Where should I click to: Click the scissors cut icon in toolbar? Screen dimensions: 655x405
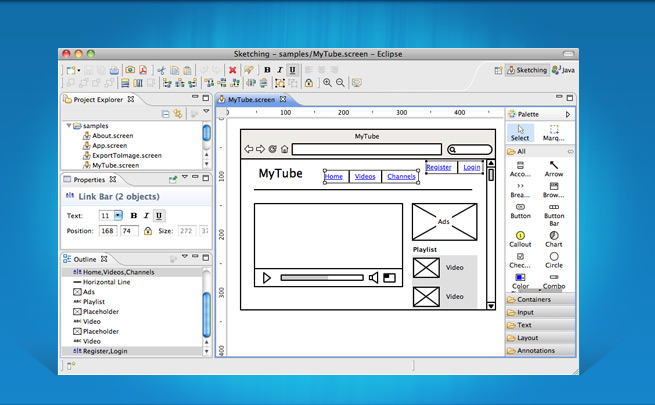(163, 70)
